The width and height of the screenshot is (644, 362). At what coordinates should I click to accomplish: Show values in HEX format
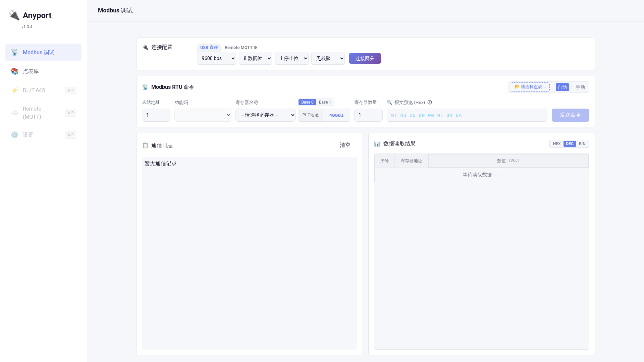(557, 144)
